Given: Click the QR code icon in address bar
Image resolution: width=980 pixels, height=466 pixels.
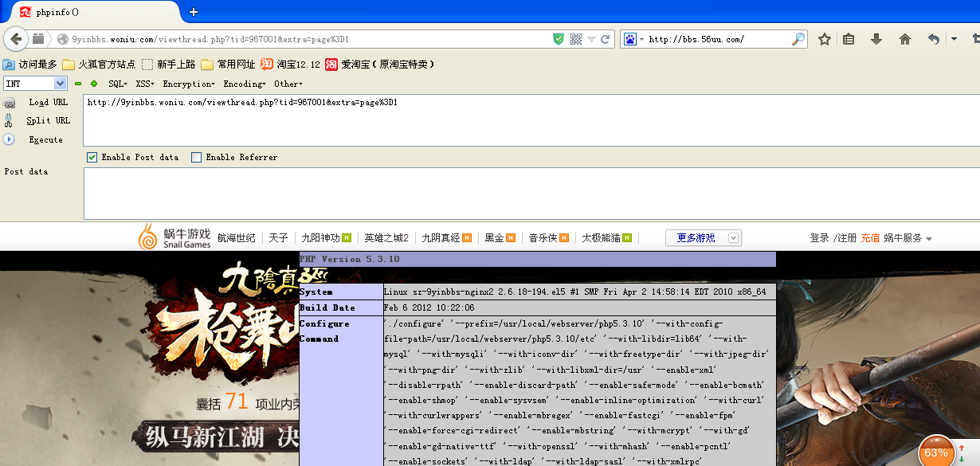Looking at the screenshot, I should tap(576, 39).
